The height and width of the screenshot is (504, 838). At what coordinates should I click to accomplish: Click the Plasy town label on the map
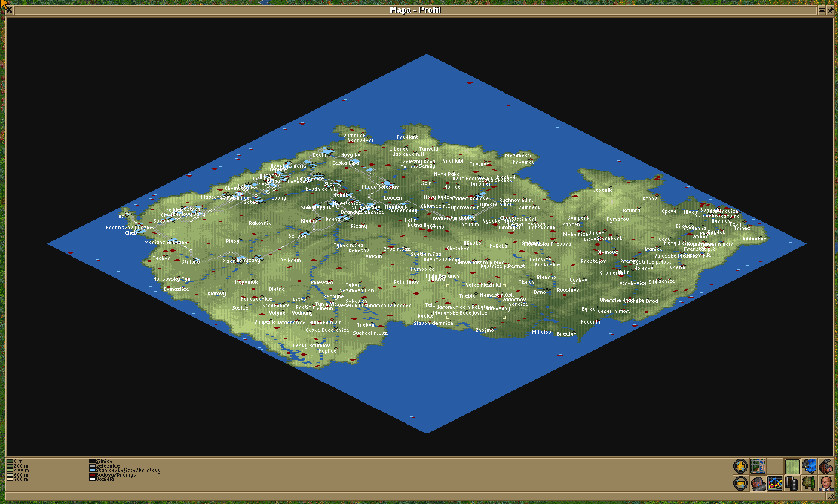[232, 241]
